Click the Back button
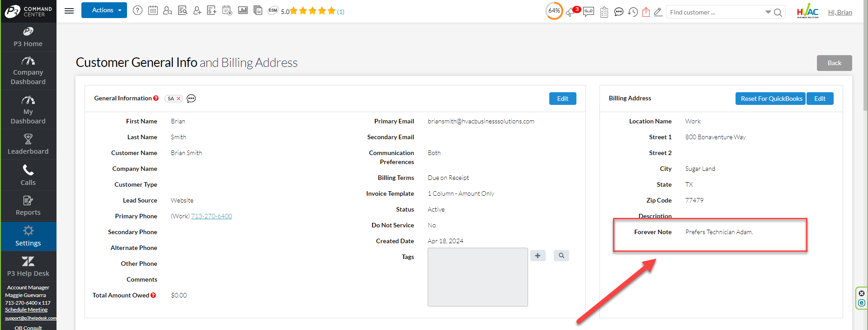 [834, 63]
